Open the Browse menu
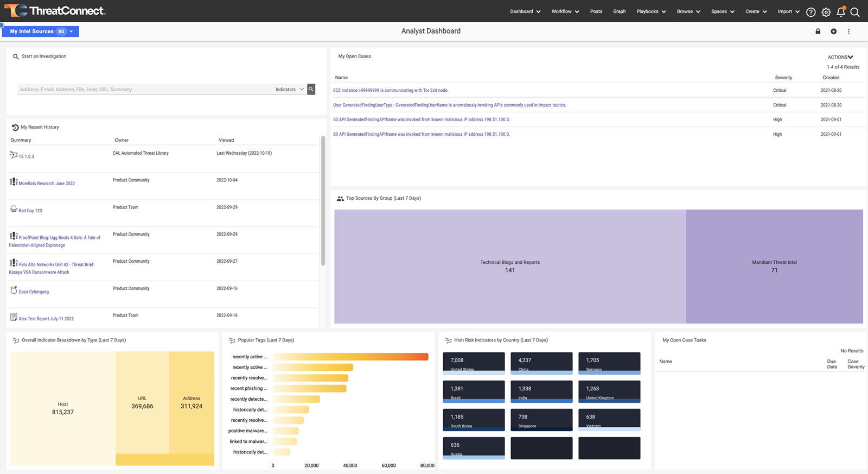The width and height of the screenshot is (868, 474). click(688, 11)
